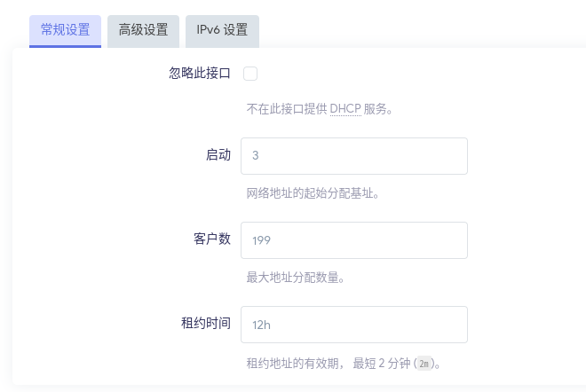This screenshot has height=392, width=586.
Task: Click the 不在此接口提供 help text
Action: (x=286, y=110)
